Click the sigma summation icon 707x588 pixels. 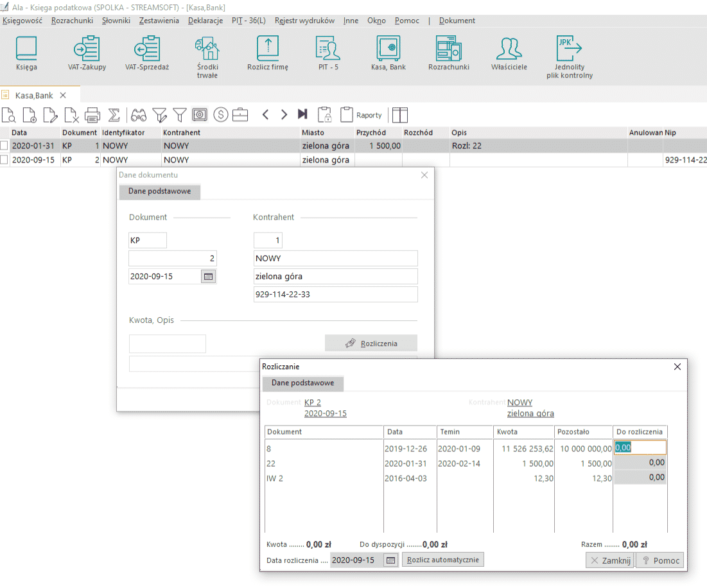[114, 115]
